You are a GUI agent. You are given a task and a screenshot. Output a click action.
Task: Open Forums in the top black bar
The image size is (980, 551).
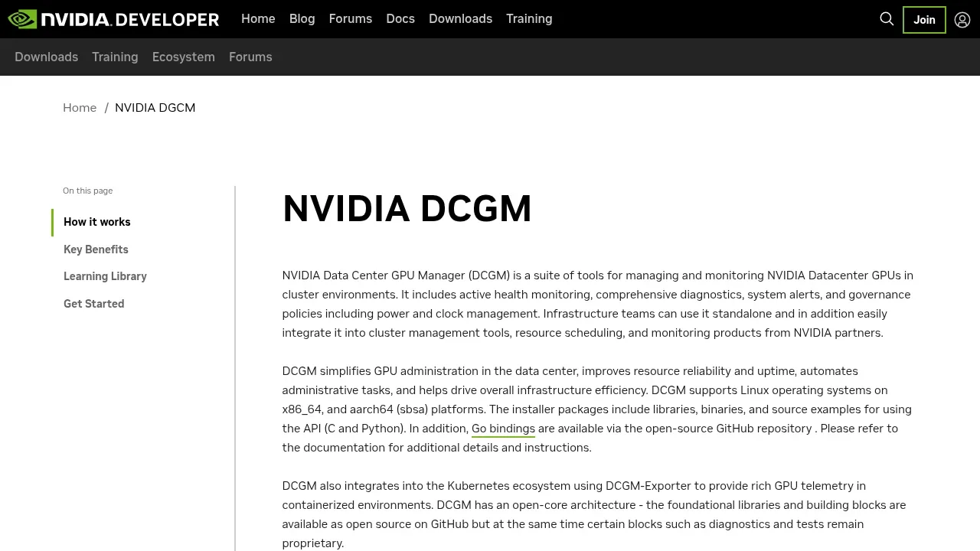point(351,19)
